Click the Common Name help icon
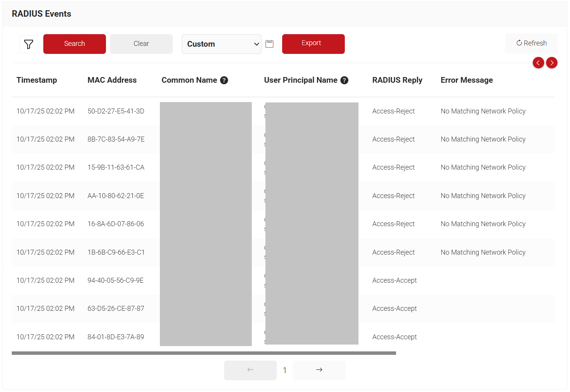 click(224, 80)
